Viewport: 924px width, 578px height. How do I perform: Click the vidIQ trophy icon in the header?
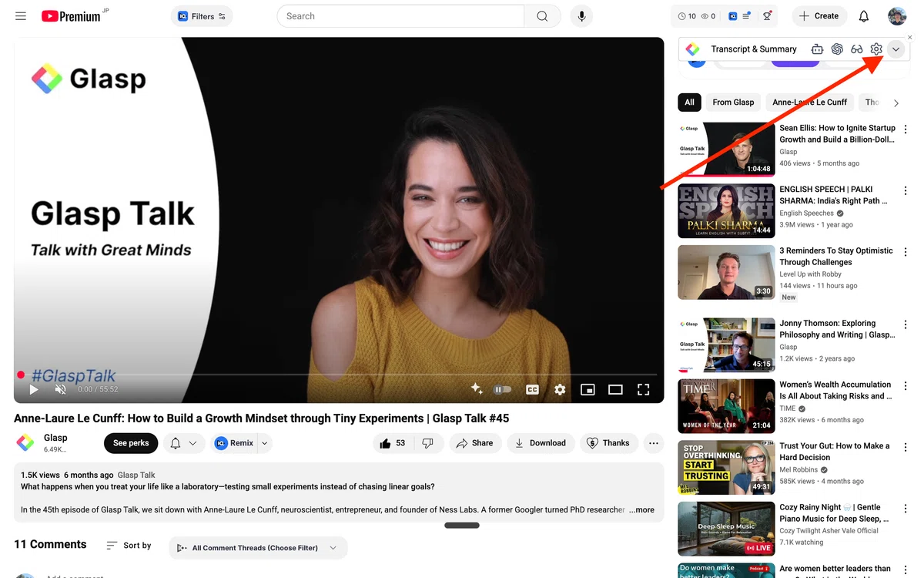[767, 16]
